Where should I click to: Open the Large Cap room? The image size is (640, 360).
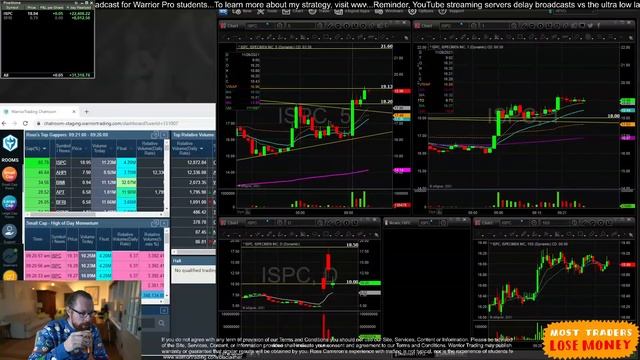[9, 203]
